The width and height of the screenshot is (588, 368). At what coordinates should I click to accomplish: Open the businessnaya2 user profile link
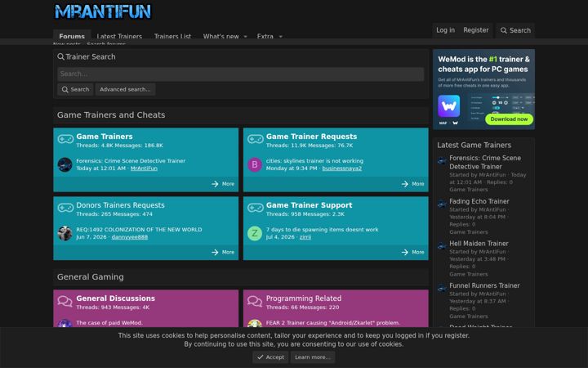[342, 168]
